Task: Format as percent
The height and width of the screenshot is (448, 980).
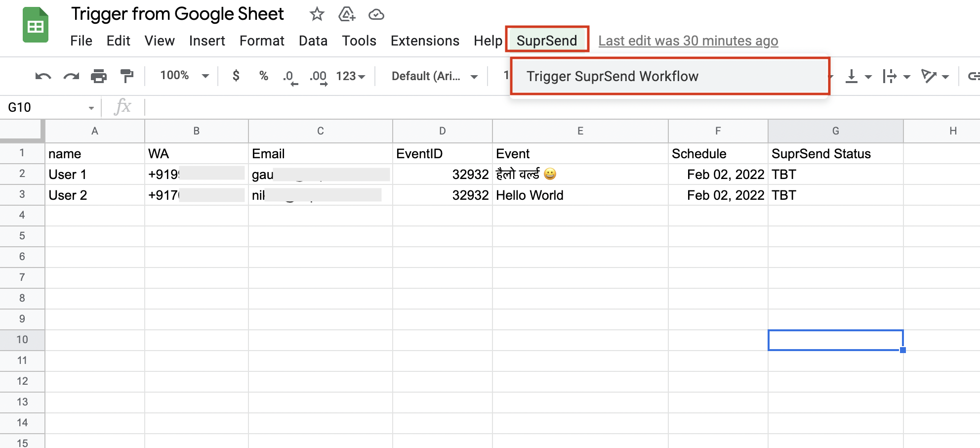Action: coord(264,76)
